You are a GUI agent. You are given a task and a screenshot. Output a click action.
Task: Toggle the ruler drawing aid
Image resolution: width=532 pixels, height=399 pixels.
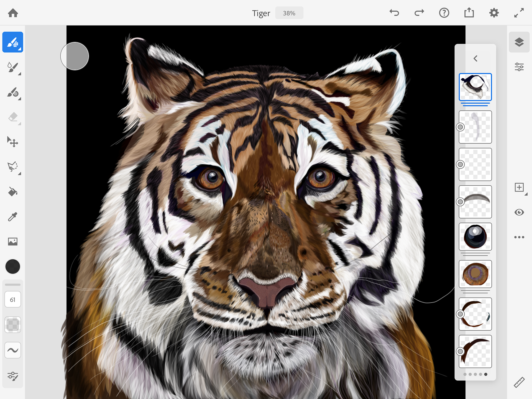(x=519, y=382)
